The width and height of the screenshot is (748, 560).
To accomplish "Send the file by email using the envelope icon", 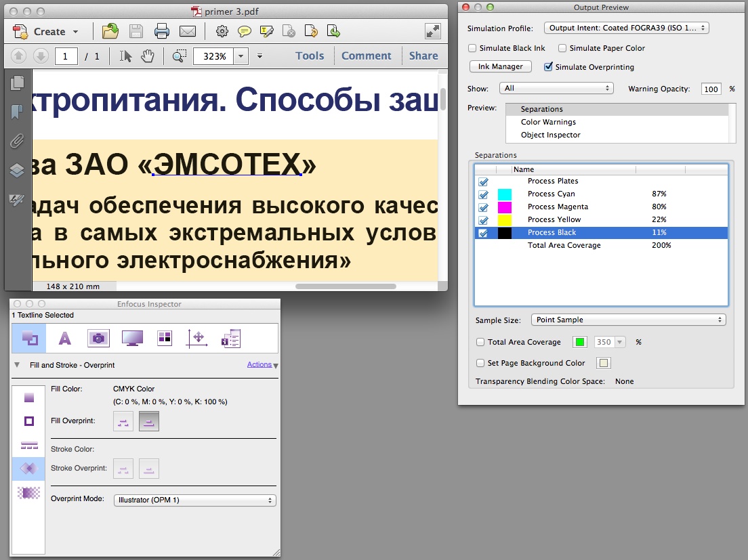I will [188, 31].
